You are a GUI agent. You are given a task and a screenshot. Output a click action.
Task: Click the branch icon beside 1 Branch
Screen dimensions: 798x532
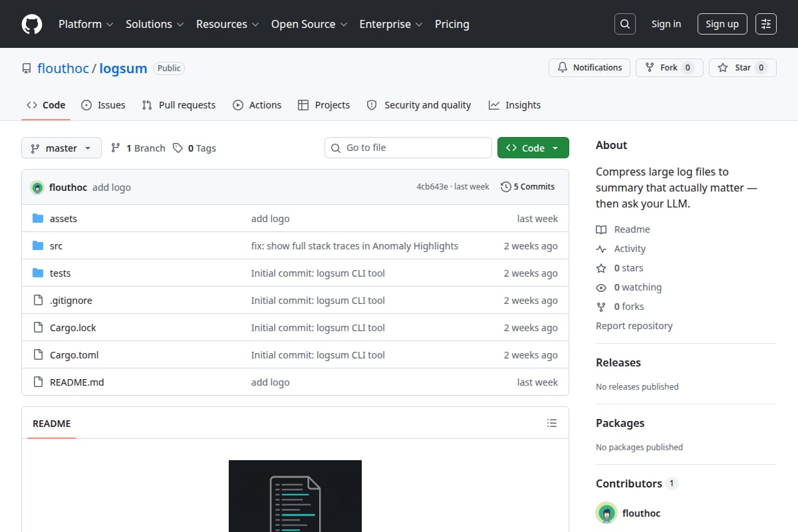point(116,148)
